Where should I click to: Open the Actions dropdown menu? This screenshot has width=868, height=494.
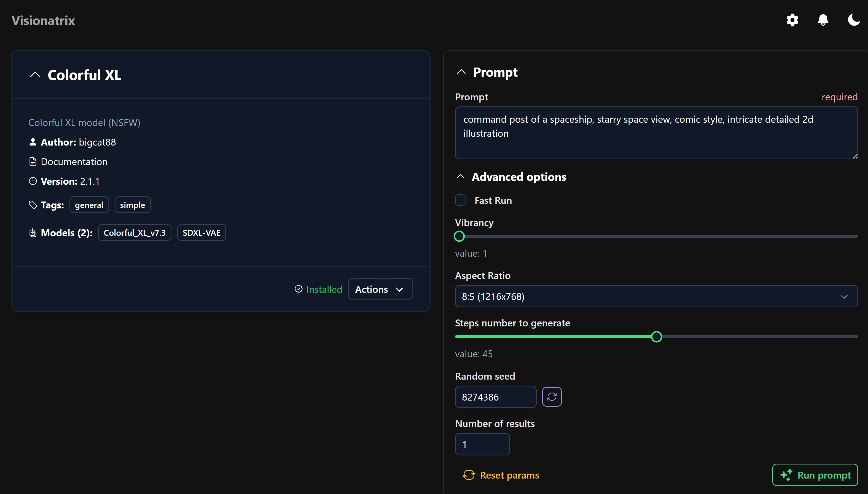(380, 289)
